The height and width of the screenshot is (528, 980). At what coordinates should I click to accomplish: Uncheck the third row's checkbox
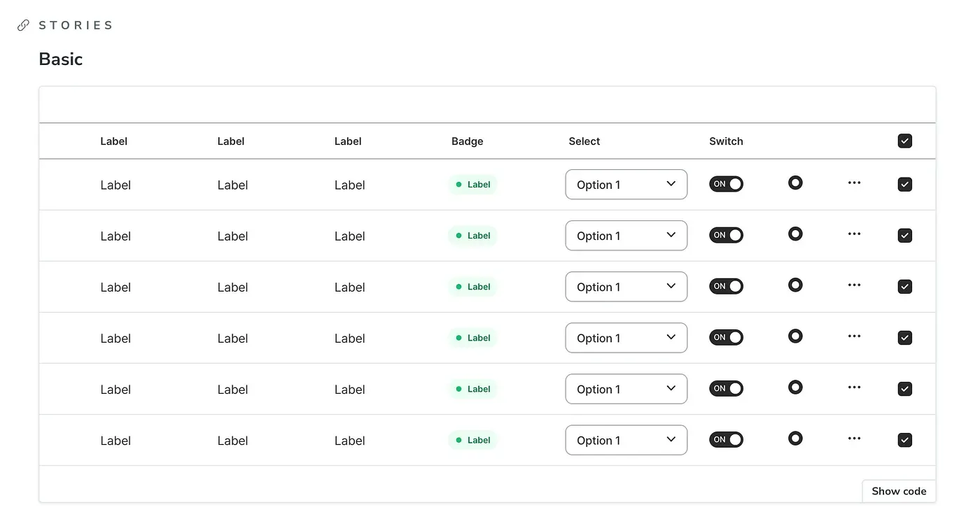click(905, 287)
